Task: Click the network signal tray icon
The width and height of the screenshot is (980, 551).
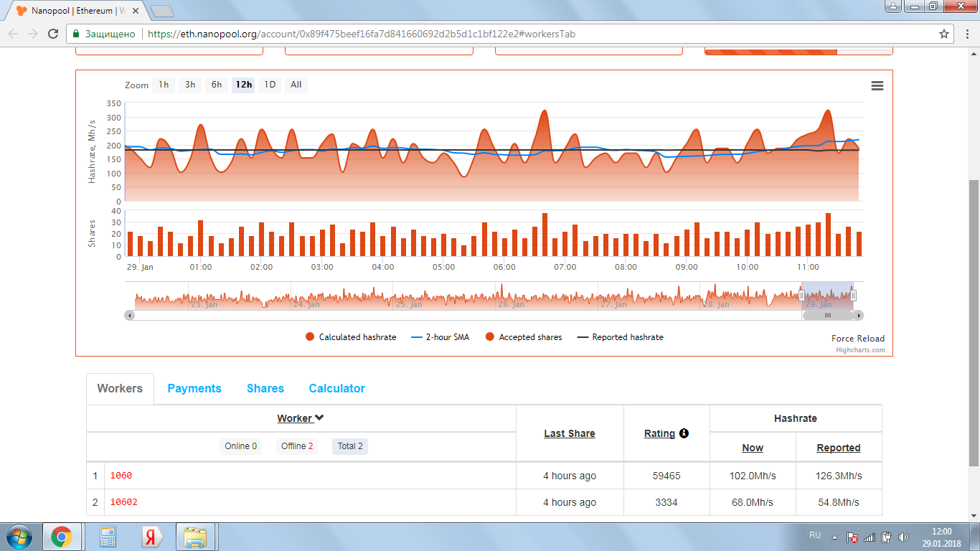Action: (870, 537)
